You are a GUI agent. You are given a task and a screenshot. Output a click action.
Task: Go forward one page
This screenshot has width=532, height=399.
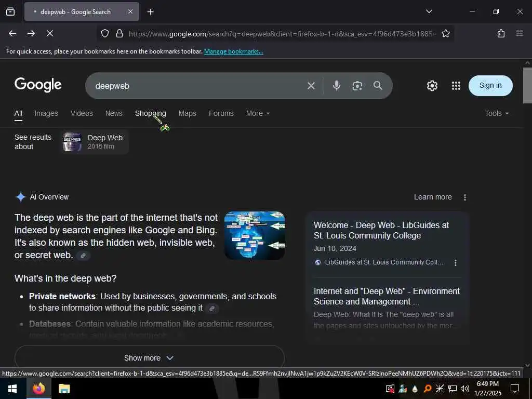tap(31, 33)
